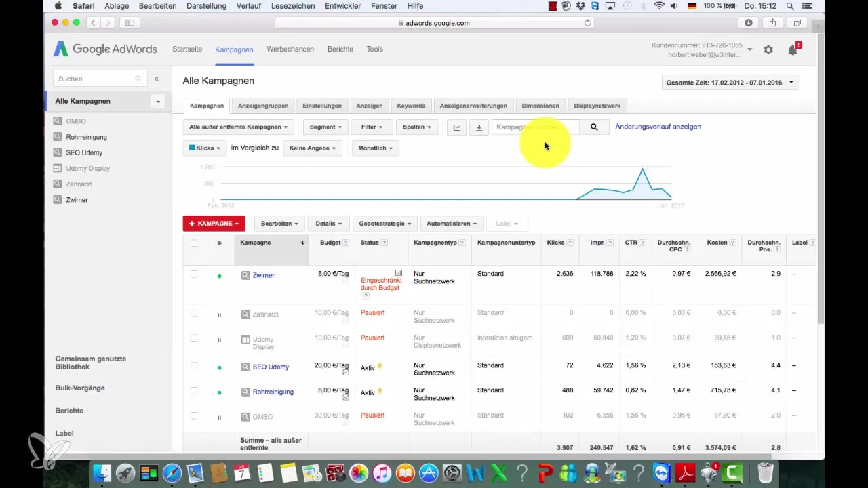Open the 'Keine Angabe' comparison dropdown
The image size is (868, 488).
tap(313, 148)
